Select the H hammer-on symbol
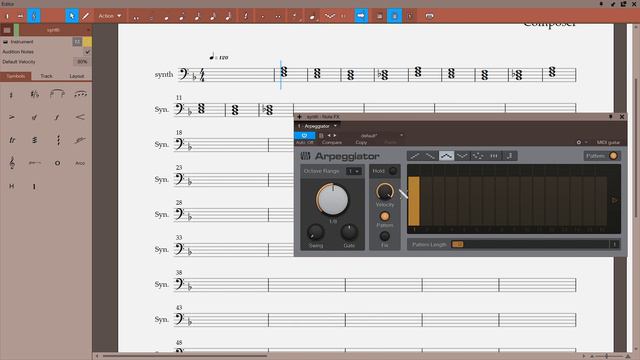 pyautogui.click(x=11, y=186)
